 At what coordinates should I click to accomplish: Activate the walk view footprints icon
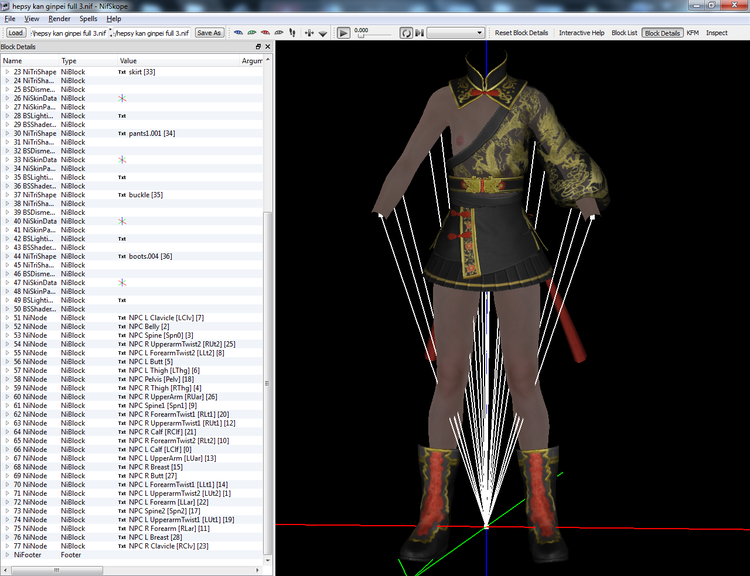pos(292,33)
